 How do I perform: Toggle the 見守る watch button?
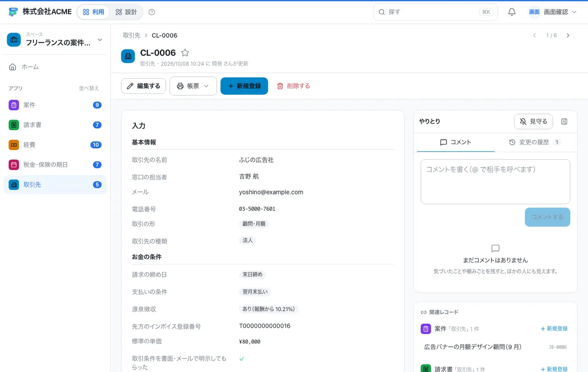(x=533, y=121)
